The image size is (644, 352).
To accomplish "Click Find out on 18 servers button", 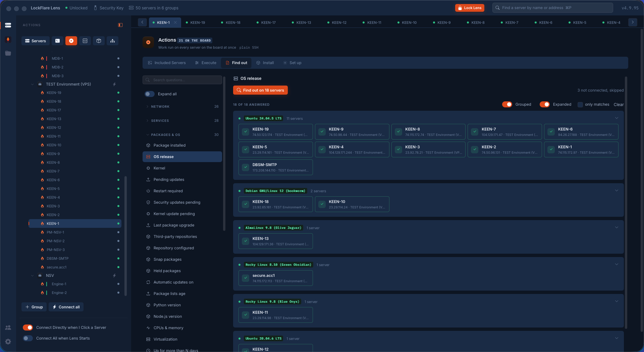I will tap(260, 90).
